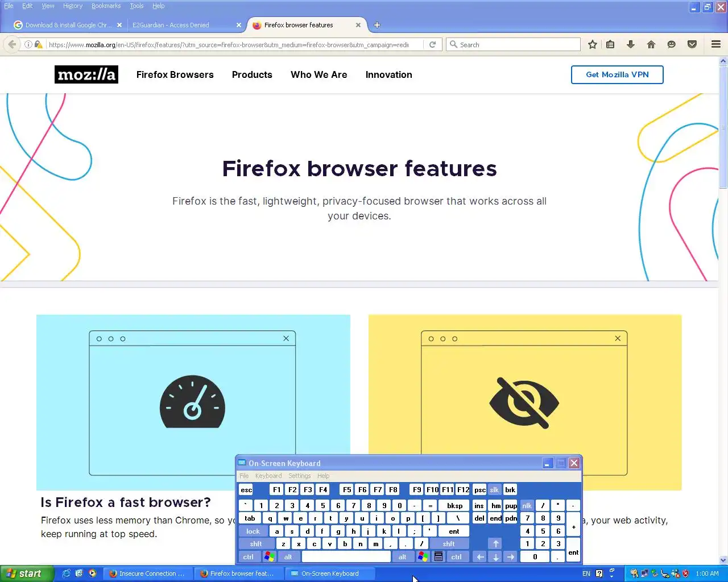Click the left Windows logo key on the on-screen keyboard
Image resolution: width=728 pixels, height=582 pixels.
(x=270, y=557)
